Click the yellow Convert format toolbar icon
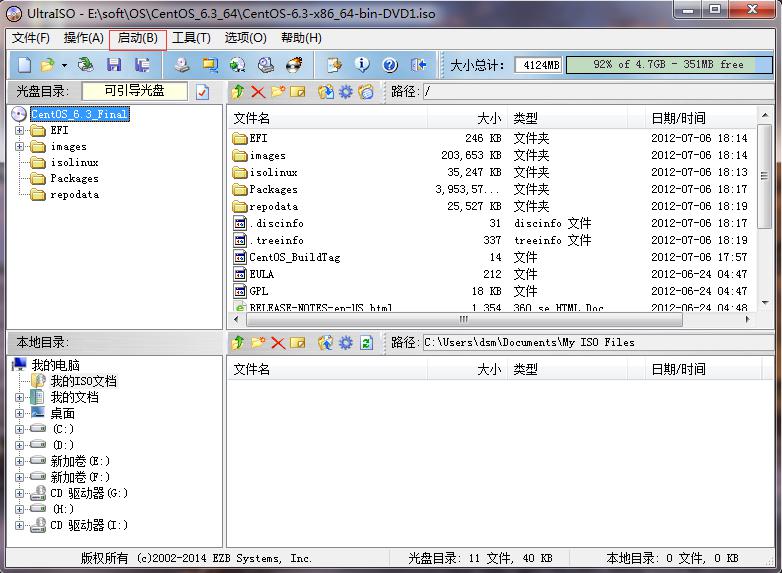 tap(210, 65)
